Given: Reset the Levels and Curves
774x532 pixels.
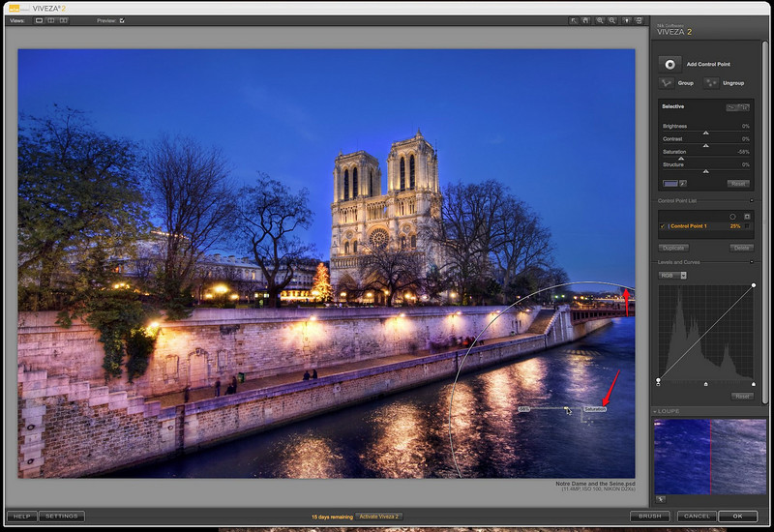Looking at the screenshot, I should [x=742, y=397].
